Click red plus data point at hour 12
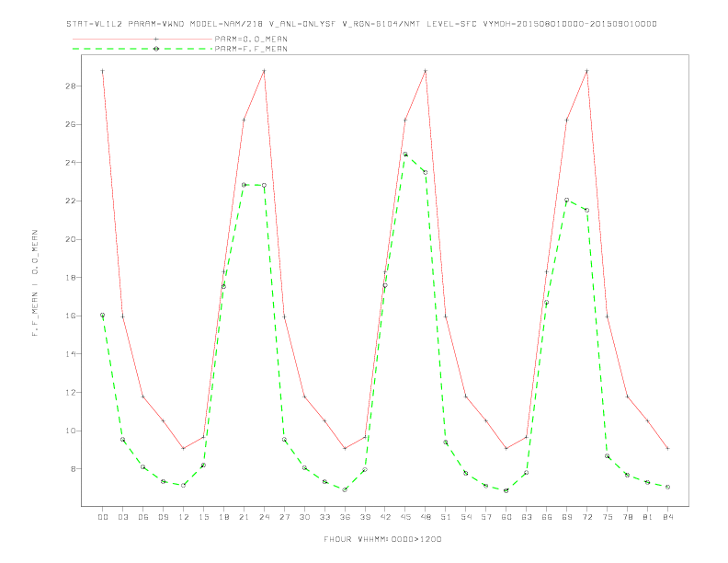The height and width of the screenshot is (563, 728). (184, 448)
